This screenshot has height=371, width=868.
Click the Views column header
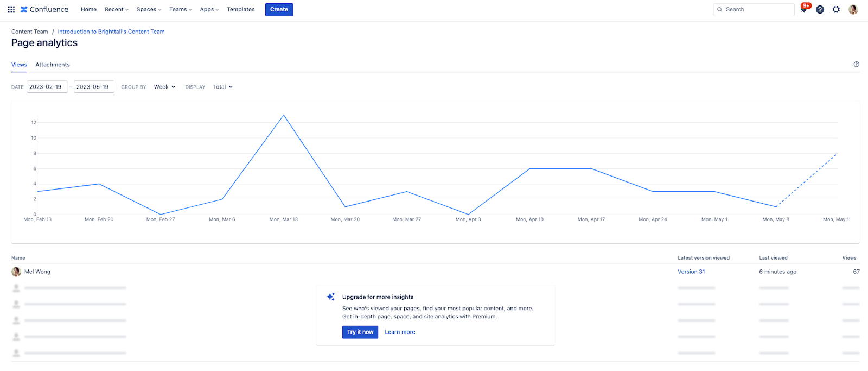850,258
